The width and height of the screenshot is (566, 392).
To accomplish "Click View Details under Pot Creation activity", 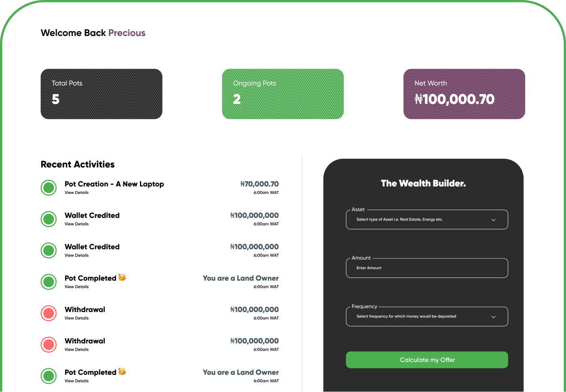I will pos(76,193).
